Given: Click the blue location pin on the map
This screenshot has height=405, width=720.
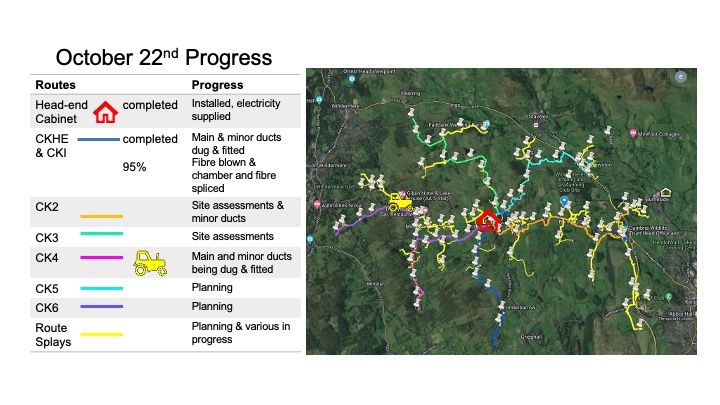Looking at the screenshot, I should [x=564, y=201].
